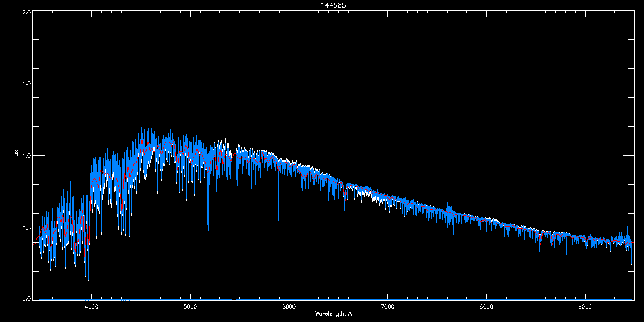Click the 5000 wavelength tick label
The image size is (644, 322).
click(190, 307)
